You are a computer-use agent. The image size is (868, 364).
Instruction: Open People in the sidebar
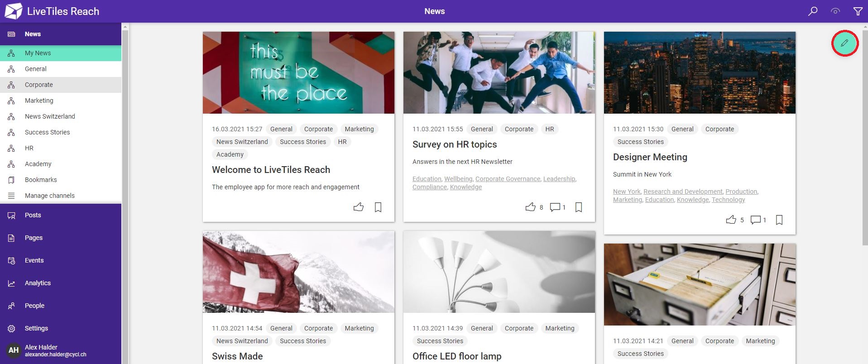(61, 306)
